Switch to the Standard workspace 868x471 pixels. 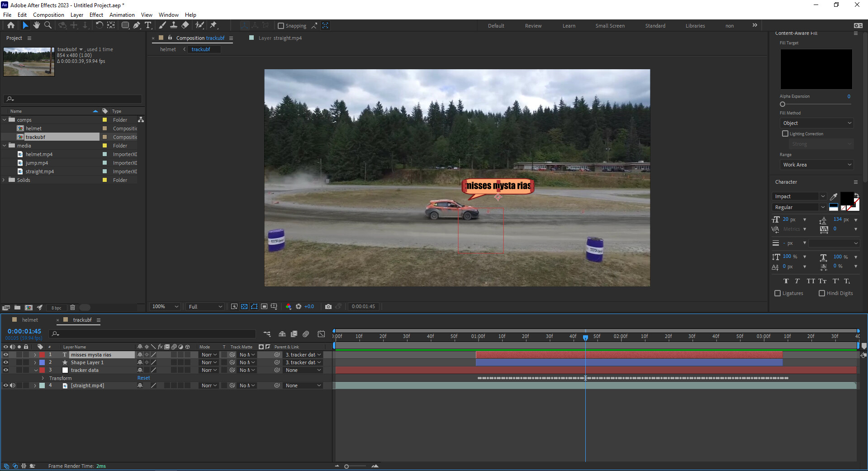point(655,26)
